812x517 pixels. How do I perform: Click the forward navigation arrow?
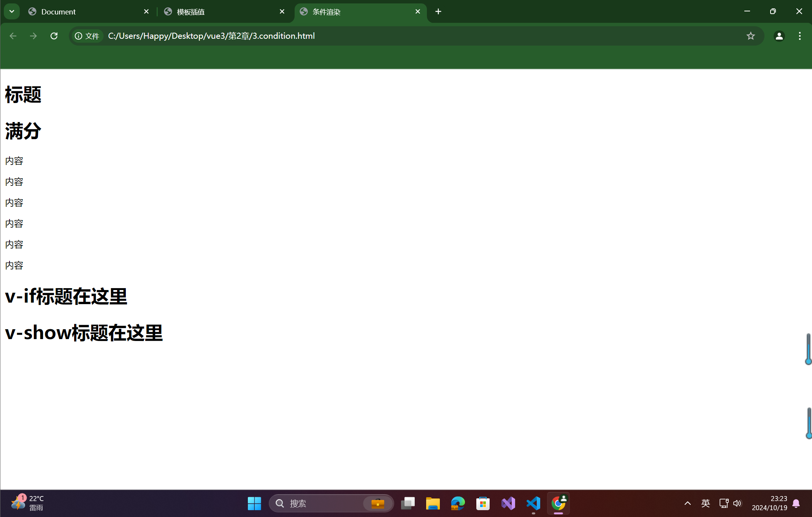pyautogui.click(x=33, y=36)
